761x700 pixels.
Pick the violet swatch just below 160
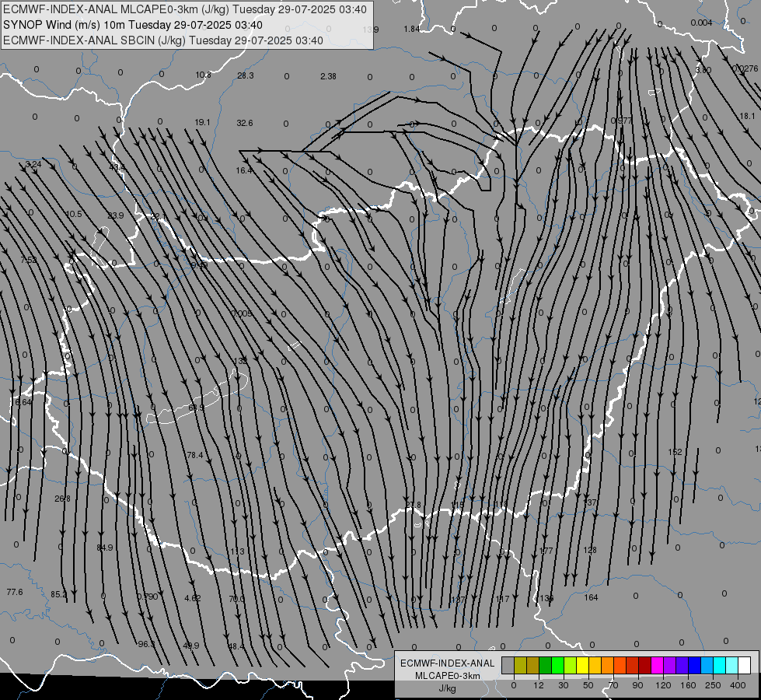click(682, 665)
